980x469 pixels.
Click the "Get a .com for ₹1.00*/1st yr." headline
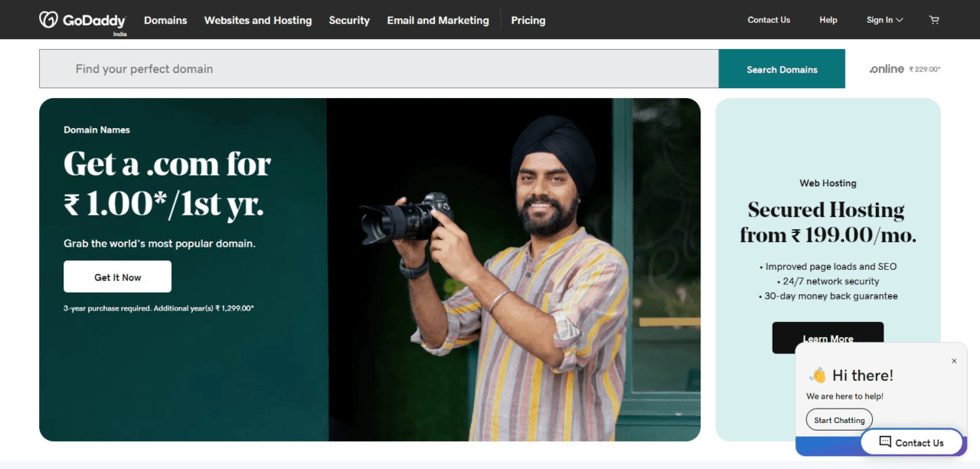pos(167,184)
